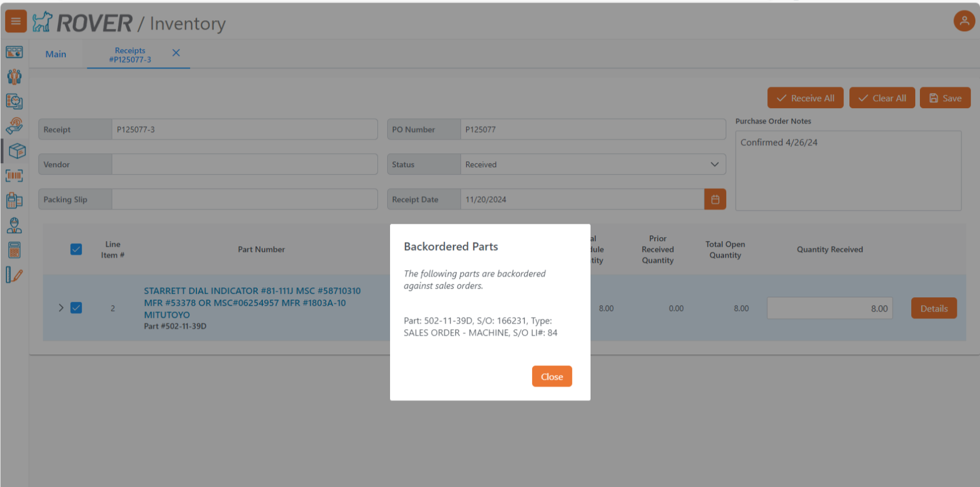
Task: Open Details for line item 2
Action: 934,308
